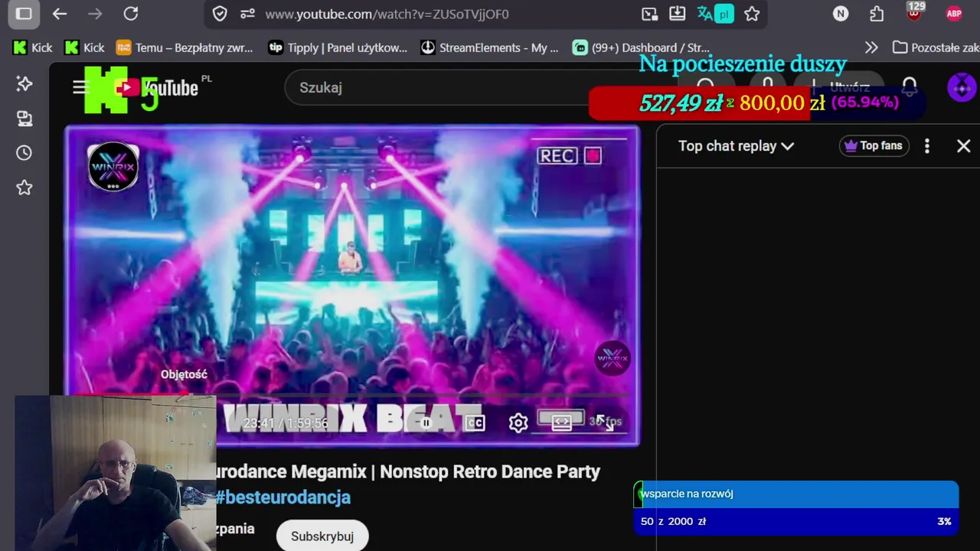
Task: Open the StreamElements bookmark
Action: pos(490,47)
